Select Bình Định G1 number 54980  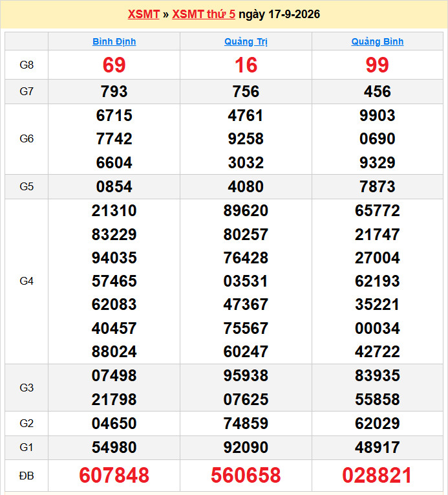[114, 447]
